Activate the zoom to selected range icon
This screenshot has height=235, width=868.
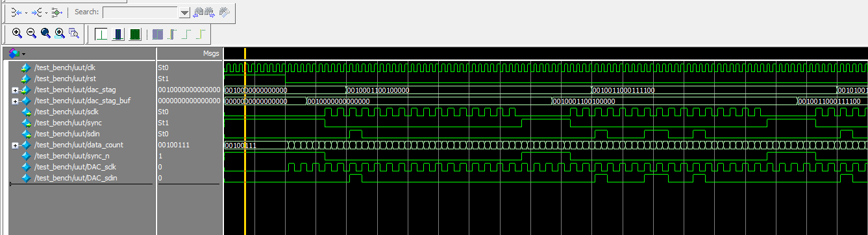(74, 33)
